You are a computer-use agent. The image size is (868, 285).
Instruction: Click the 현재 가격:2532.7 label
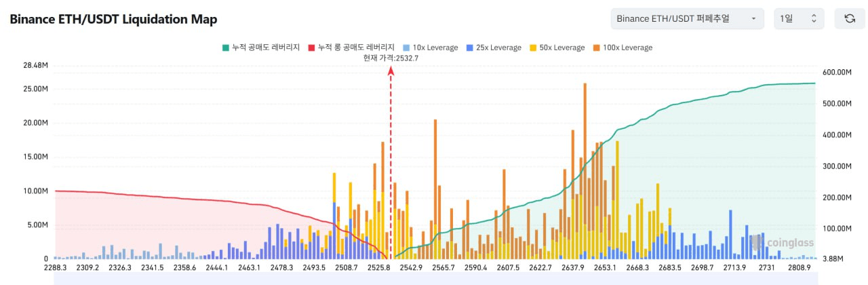[x=391, y=58]
